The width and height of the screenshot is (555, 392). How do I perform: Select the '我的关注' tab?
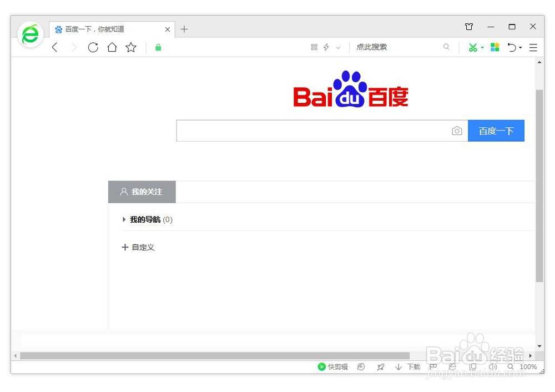tap(142, 192)
